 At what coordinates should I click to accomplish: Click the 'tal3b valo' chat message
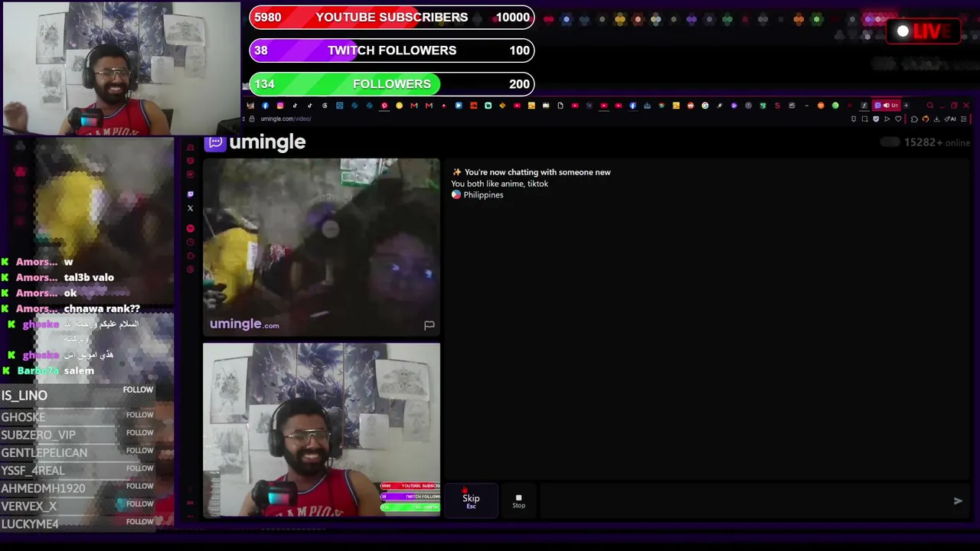pos(89,278)
